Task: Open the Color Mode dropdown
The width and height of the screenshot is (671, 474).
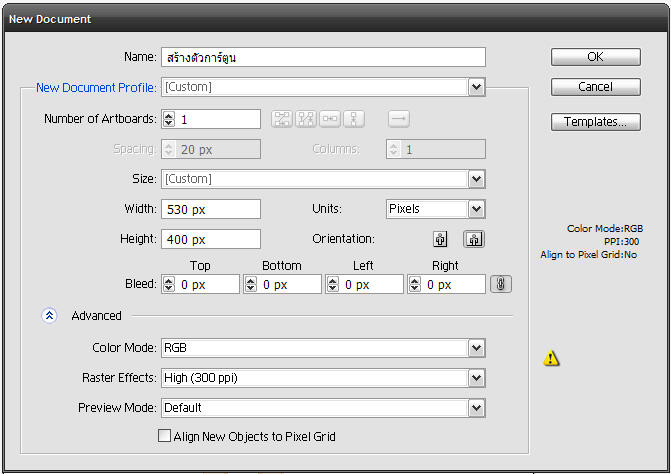Action: point(476,348)
